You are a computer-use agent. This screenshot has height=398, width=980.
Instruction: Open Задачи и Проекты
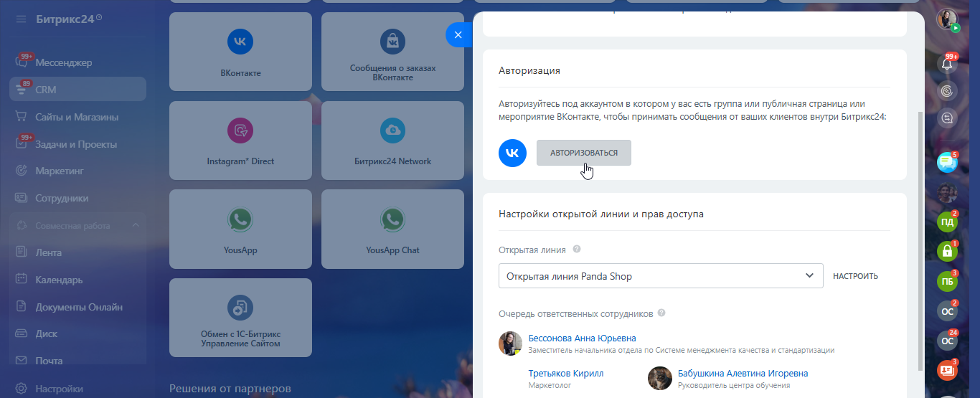(77, 144)
